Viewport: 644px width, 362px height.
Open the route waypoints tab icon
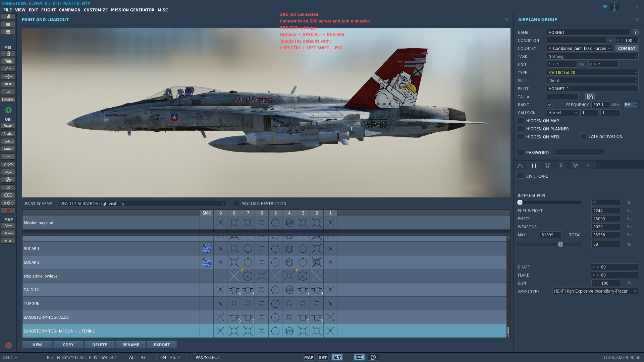520,166
